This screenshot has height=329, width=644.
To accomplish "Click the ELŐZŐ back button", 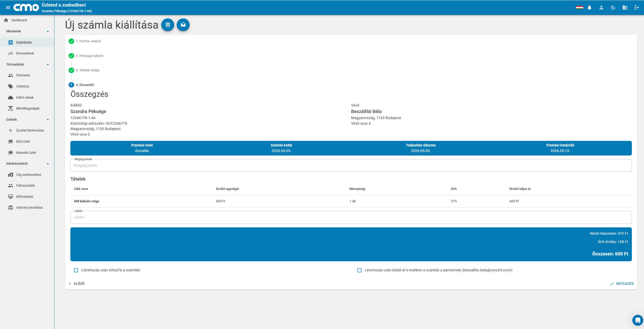I will coord(76,284).
